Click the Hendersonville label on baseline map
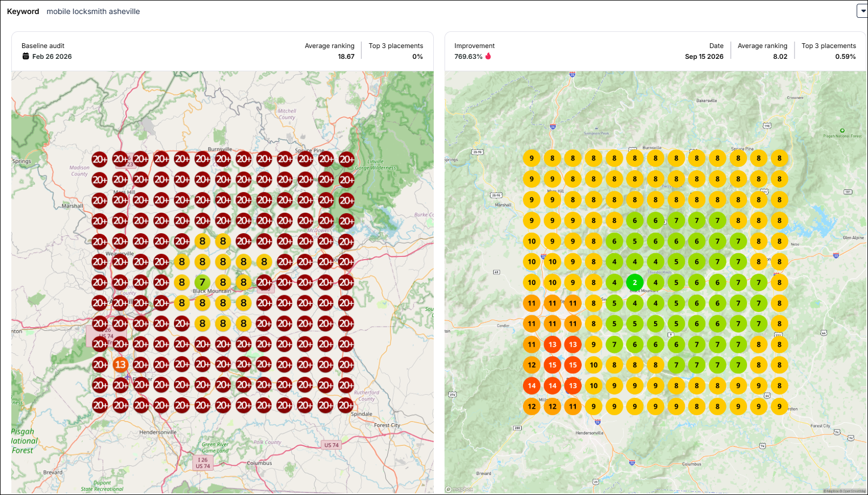This screenshot has height=495, width=868. click(x=158, y=432)
